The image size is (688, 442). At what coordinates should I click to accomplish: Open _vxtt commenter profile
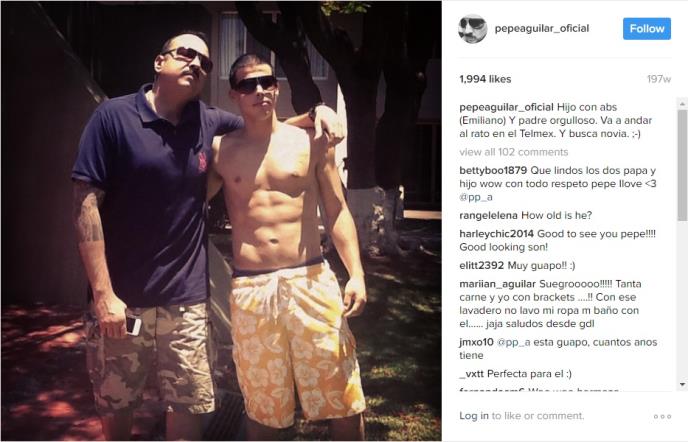(x=472, y=374)
